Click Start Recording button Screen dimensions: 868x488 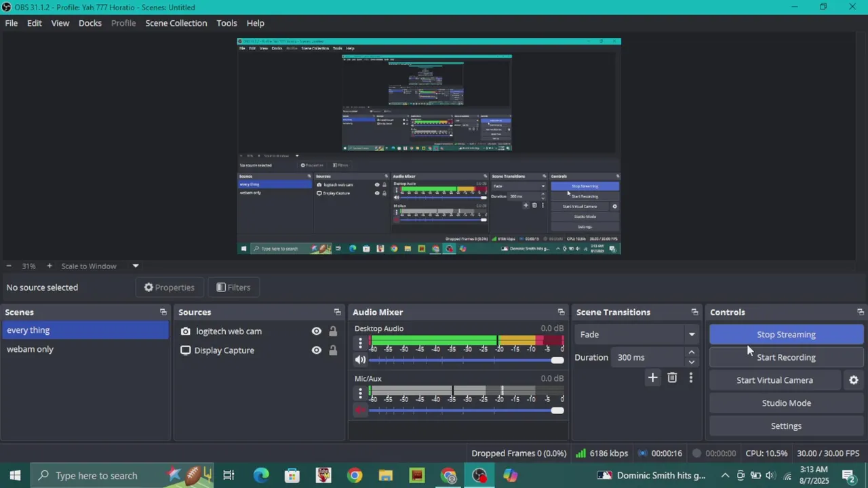tap(786, 357)
